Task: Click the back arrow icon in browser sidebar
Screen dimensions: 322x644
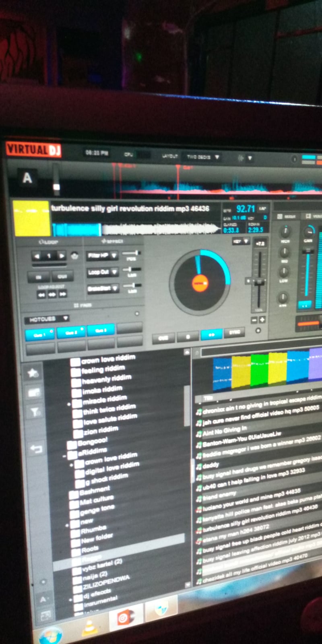Action: (x=36, y=448)
